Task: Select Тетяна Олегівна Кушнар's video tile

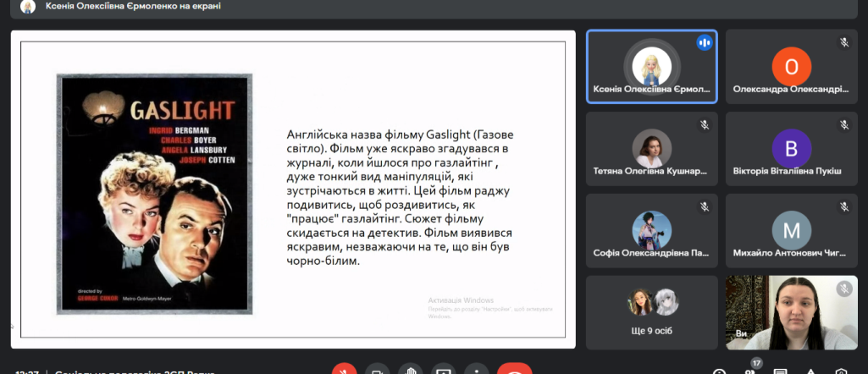Action: click(651, 149)
